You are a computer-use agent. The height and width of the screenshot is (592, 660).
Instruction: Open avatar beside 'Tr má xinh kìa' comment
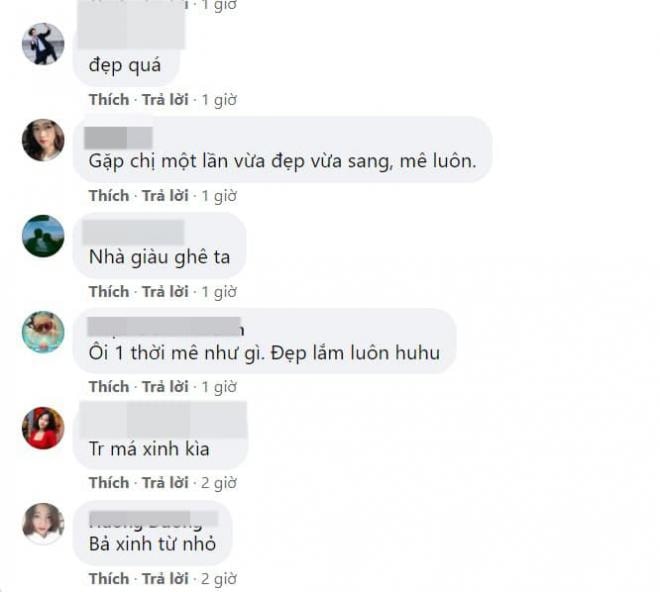(x=43, y=428)
